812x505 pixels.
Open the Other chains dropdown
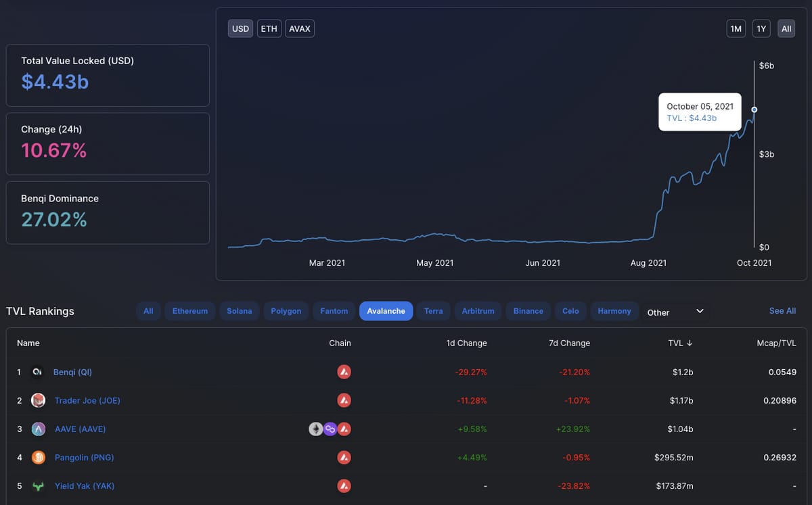click(x=676, y=312)
